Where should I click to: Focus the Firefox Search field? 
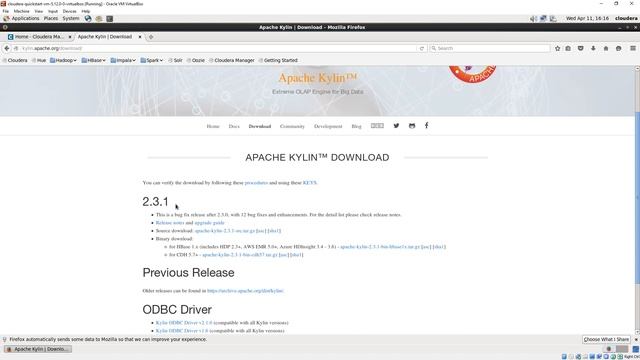(x=490, y=48)
